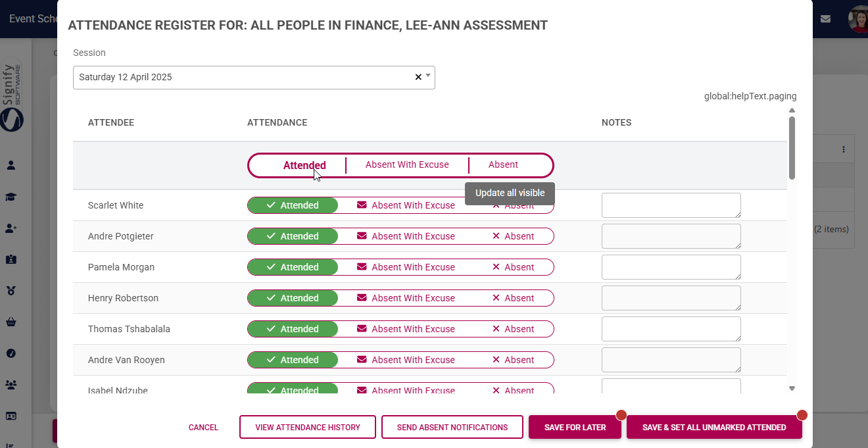
Task: Click the notes field for Scarlet White
Action: [x=671, y=205]
